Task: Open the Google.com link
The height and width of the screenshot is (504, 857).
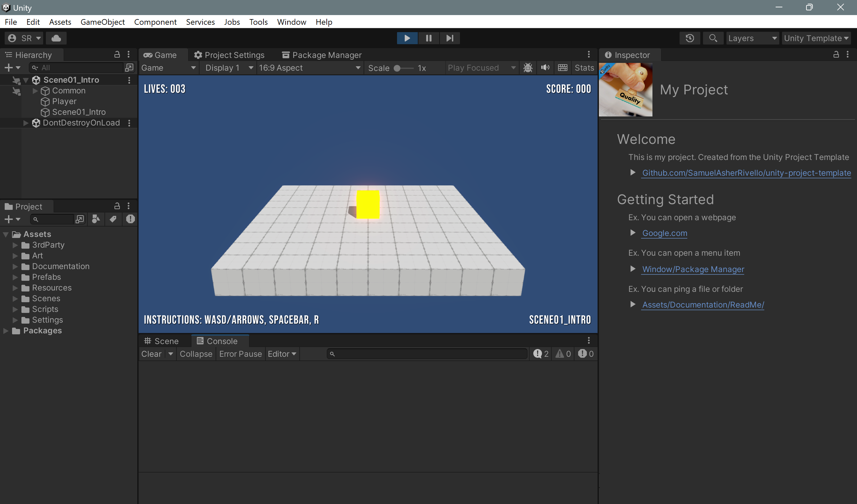Action: 665,233
